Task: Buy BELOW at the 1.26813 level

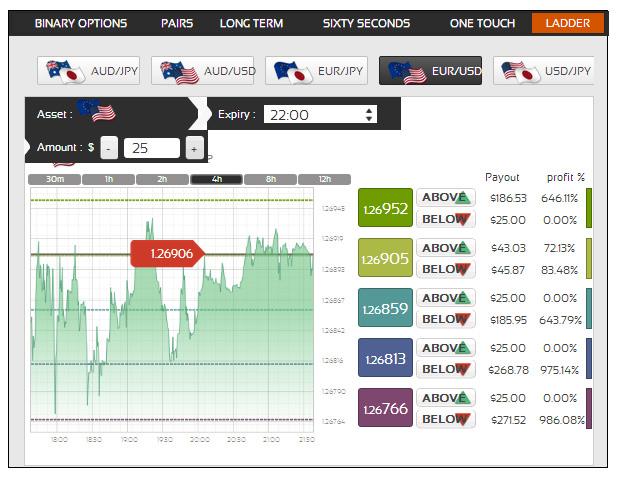Action: point(446,369)
